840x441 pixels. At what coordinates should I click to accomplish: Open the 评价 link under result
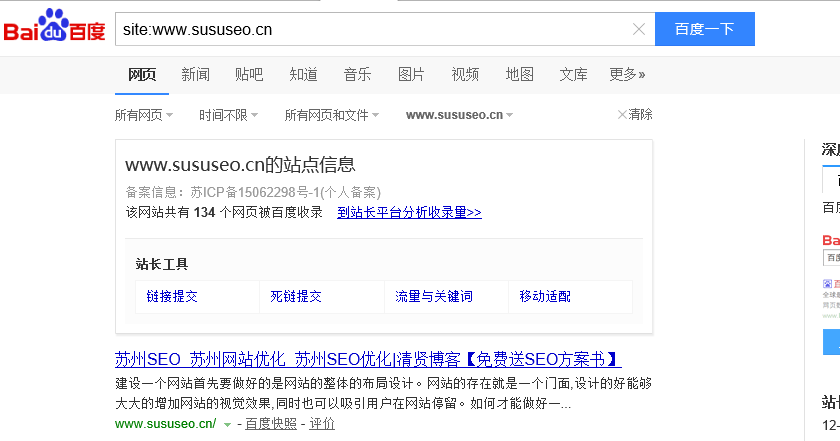tap(322, 424)
